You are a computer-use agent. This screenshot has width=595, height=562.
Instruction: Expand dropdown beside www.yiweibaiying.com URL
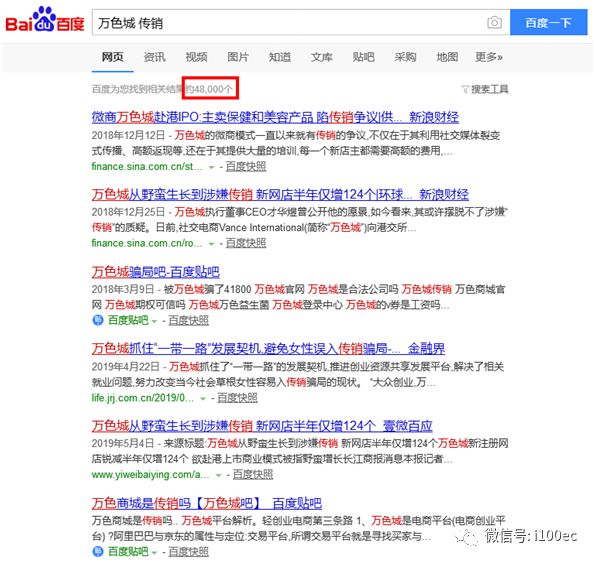[218, 475]
